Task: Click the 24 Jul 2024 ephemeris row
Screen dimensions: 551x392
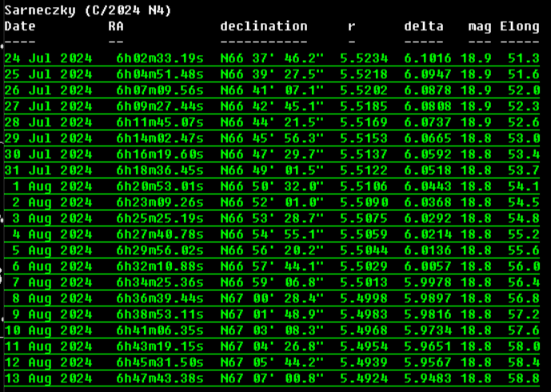Action: pos(272,58)
